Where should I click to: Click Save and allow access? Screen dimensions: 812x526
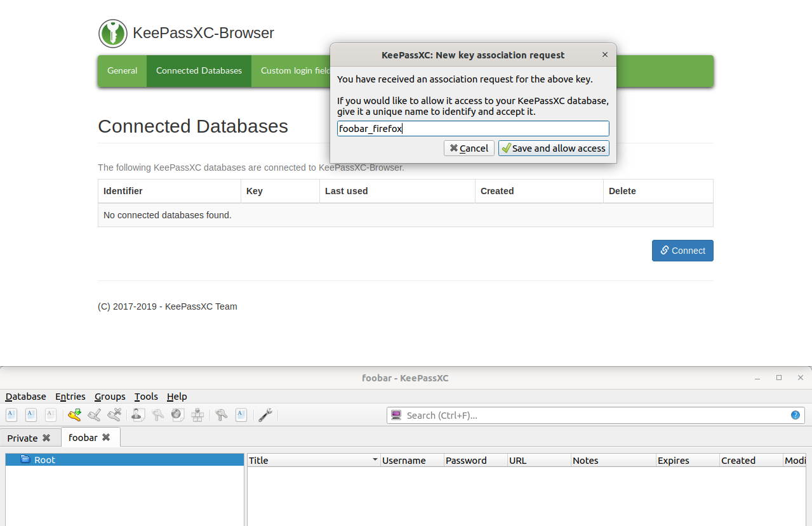pos(554,148)
